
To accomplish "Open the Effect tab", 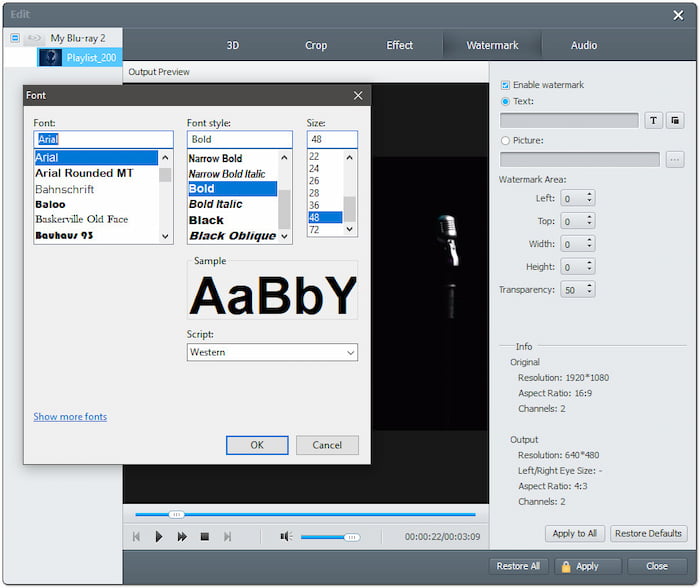I will coord(399,45).
